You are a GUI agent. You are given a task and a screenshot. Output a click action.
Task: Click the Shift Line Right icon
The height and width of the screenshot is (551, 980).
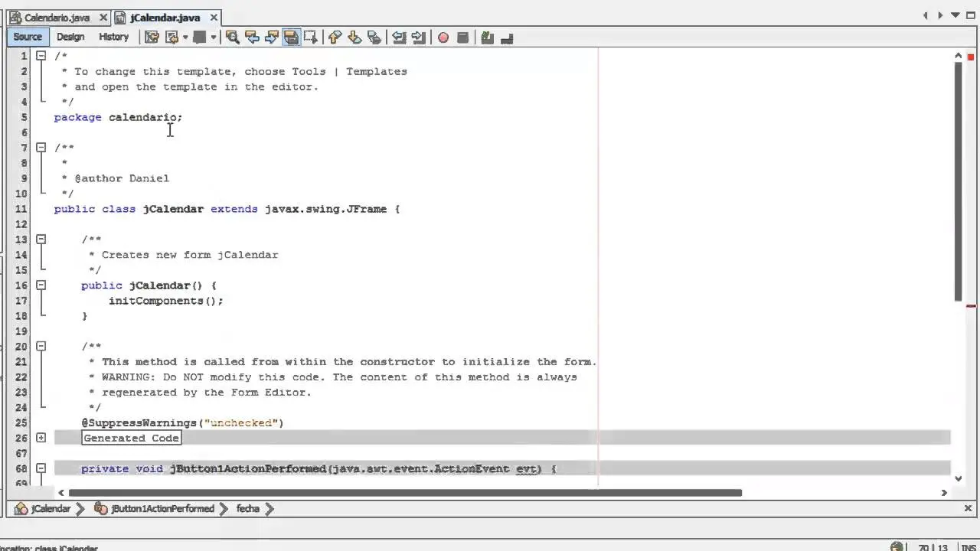pyautogui.click(x=418, y=37)
